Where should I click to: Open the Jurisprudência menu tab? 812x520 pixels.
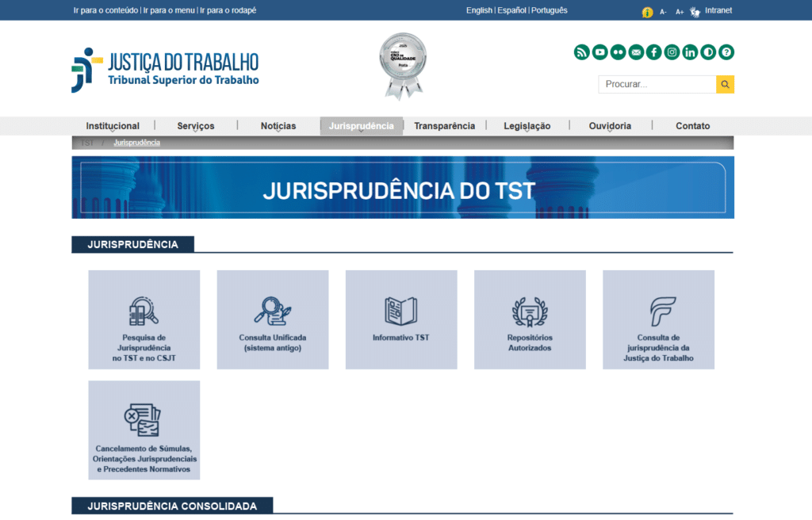point(362,126)
